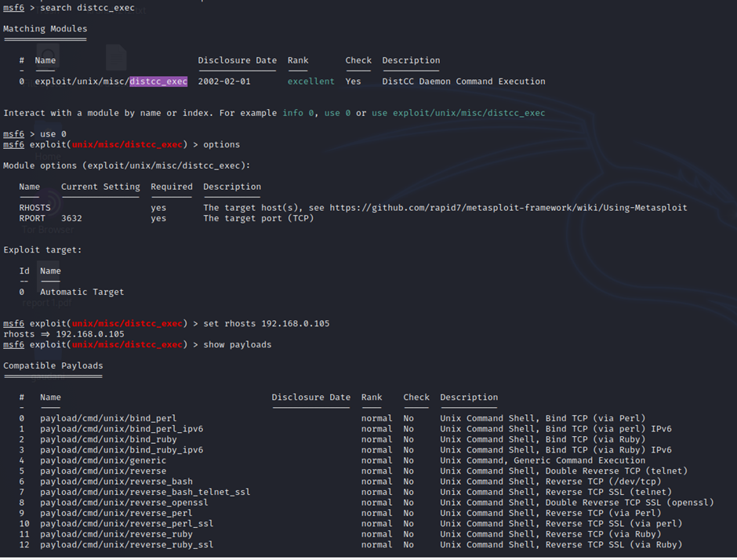
Task: Click the green 'excellent' rank value
Action: click(x=310, y=82)
